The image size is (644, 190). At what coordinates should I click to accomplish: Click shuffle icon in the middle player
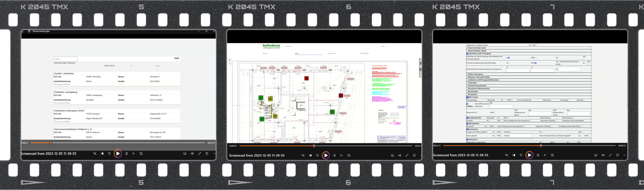(x=303, y=155)
